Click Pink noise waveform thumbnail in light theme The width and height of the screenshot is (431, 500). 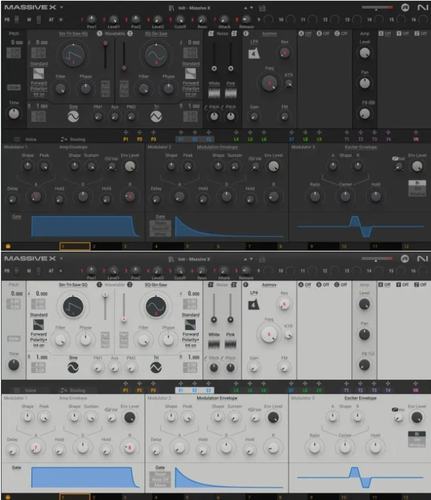(x=231, y=344)
